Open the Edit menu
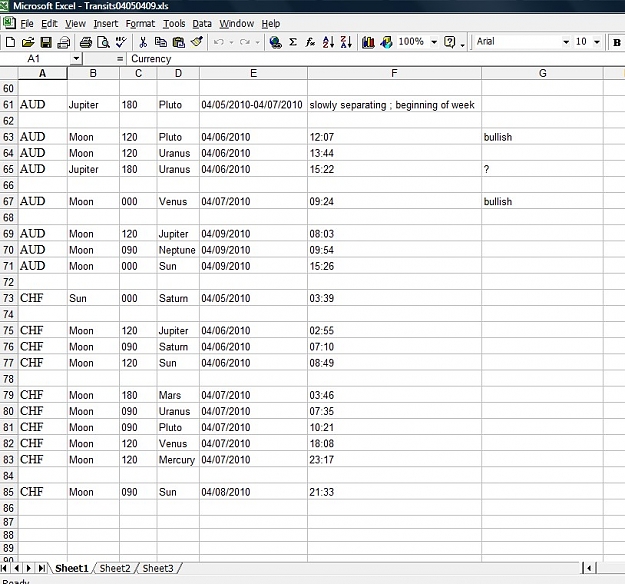The width and height of the screenshot is (625, 584). [49, 24]
